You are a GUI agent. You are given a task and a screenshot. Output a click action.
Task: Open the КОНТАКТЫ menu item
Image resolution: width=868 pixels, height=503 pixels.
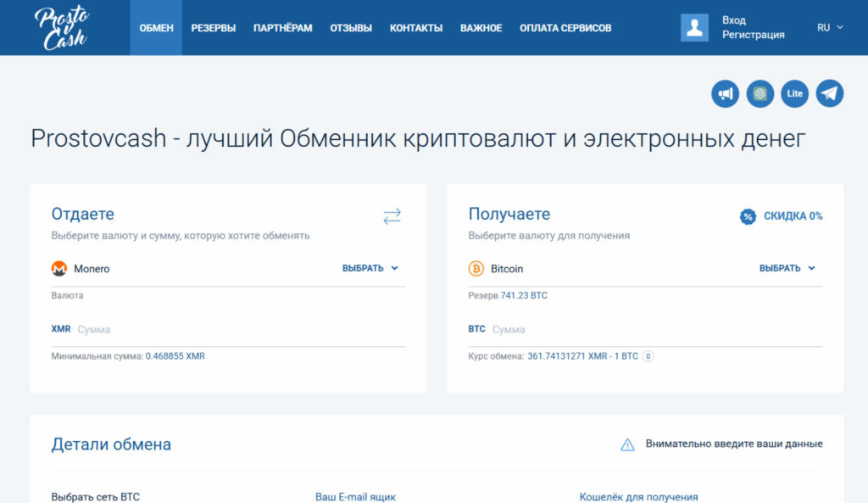[x=415, y=28]
